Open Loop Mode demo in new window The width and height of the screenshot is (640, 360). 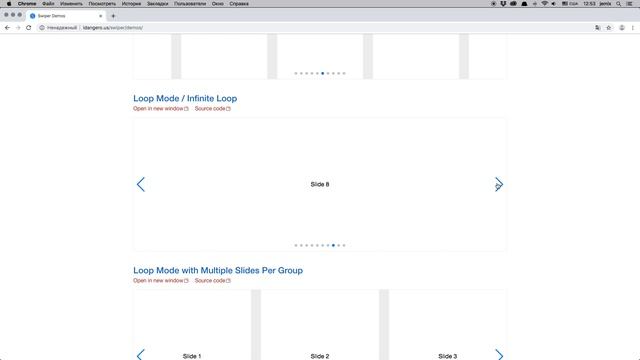160,109
